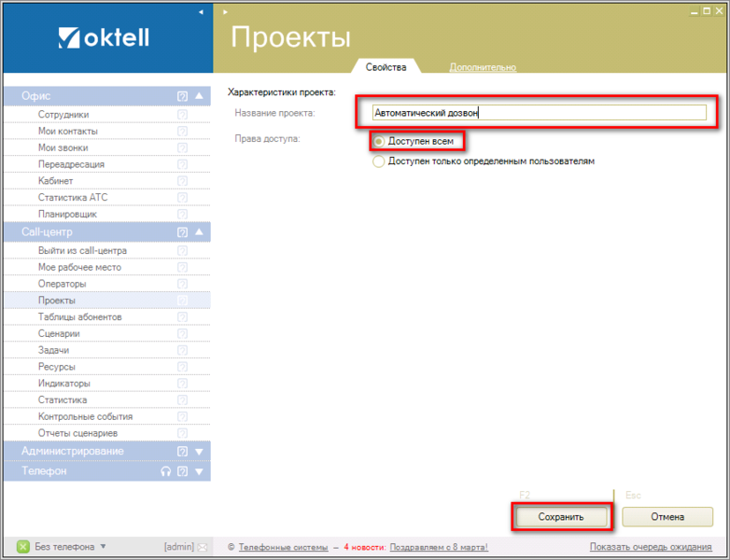
Task: Click the help icon next to Кабинет
Action: (183, 181)
